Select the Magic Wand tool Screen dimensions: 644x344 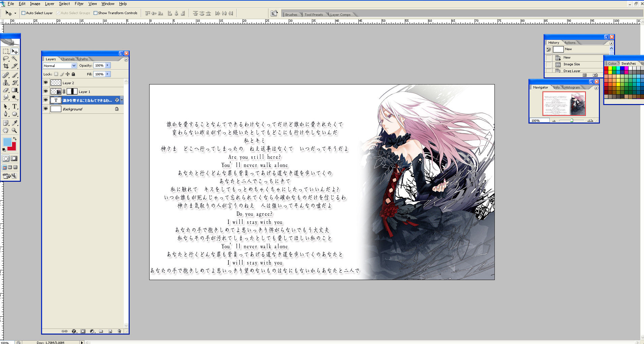[14, 59]
